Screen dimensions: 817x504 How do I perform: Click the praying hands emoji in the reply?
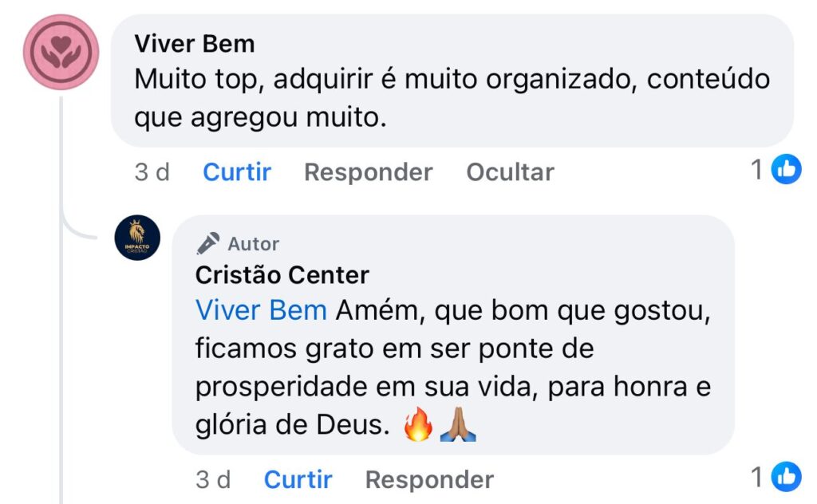(458, 426)
